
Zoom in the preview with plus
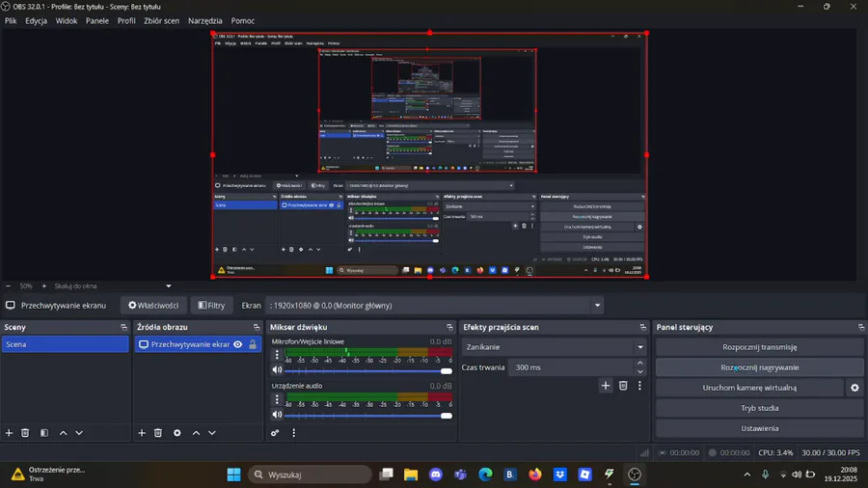pos(44,286)
